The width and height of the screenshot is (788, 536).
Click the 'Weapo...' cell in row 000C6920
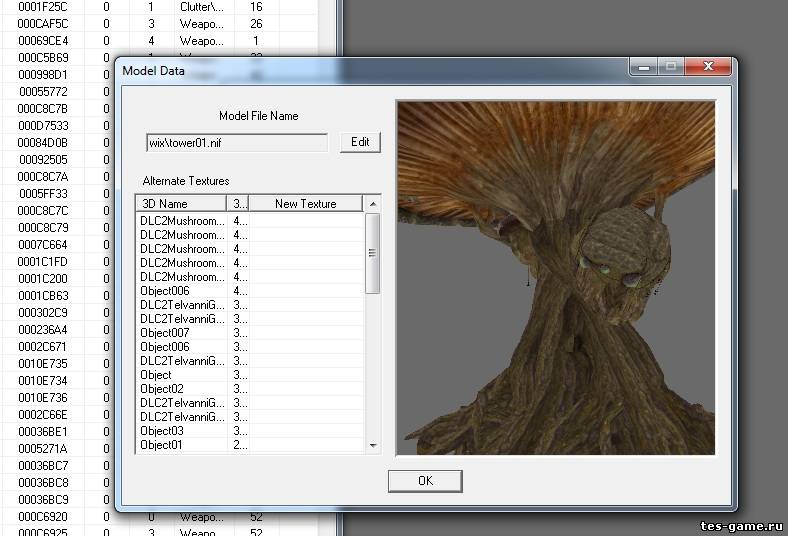coord(202,517)
